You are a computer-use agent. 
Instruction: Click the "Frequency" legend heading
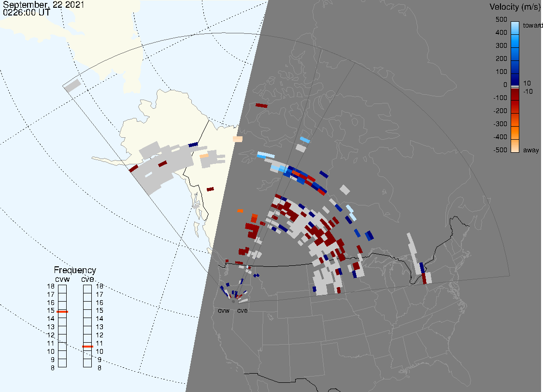click(75, 270)
